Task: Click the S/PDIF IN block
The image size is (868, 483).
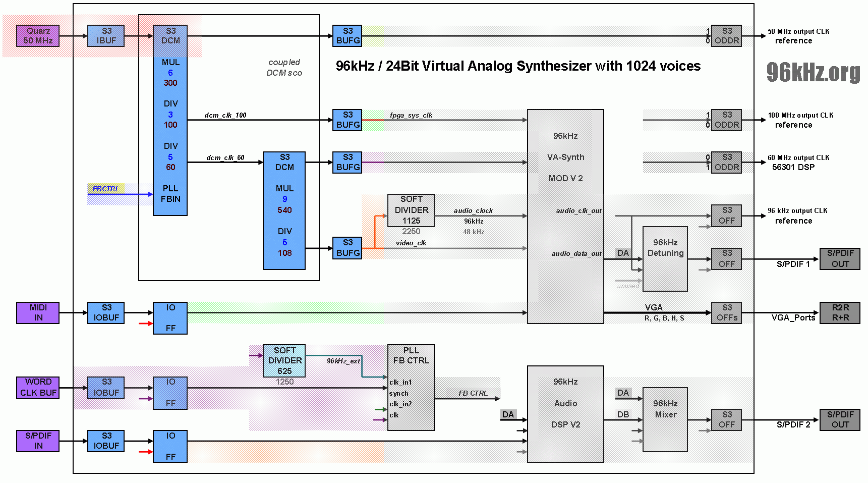Action: point(38,441)
